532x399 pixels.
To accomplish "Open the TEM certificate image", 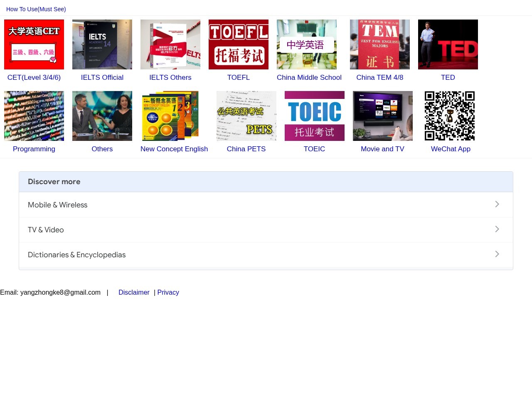I will coord(380,44).
